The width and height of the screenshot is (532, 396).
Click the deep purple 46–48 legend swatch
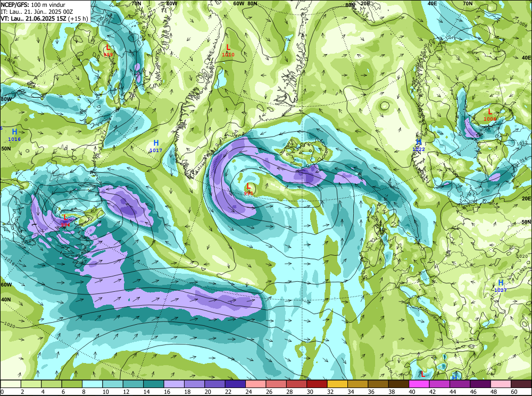(x=480, y=384)
